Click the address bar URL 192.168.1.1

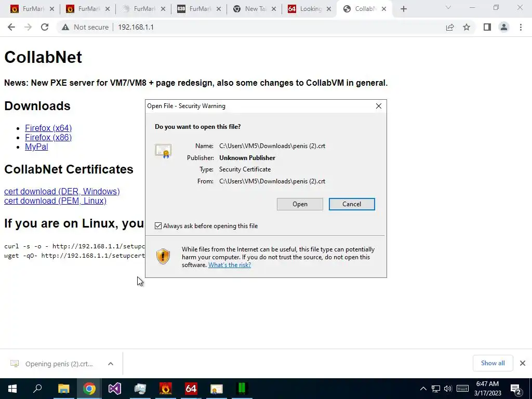[136, 27]
